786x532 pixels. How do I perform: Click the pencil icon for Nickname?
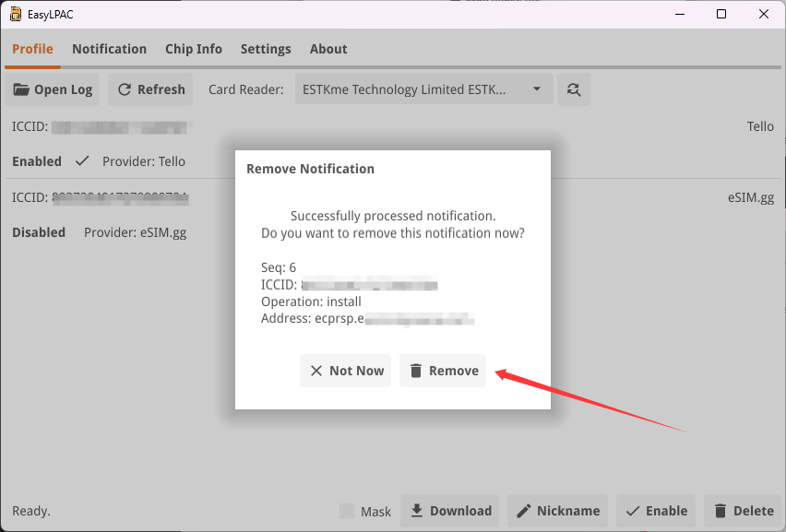524,511
